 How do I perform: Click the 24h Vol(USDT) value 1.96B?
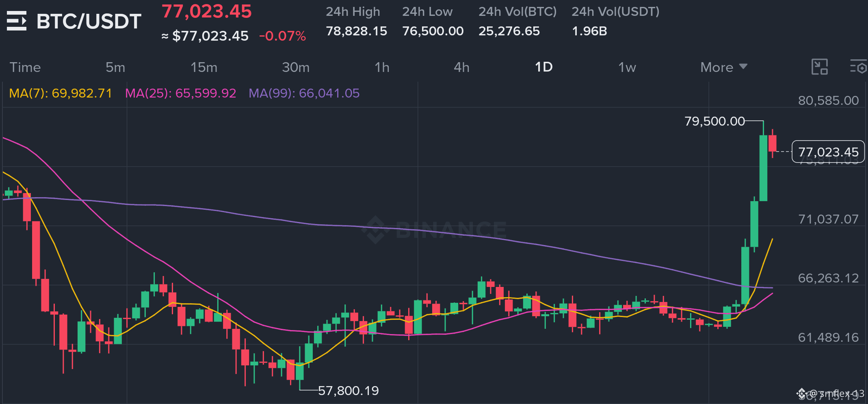click(x=589, y=31)
